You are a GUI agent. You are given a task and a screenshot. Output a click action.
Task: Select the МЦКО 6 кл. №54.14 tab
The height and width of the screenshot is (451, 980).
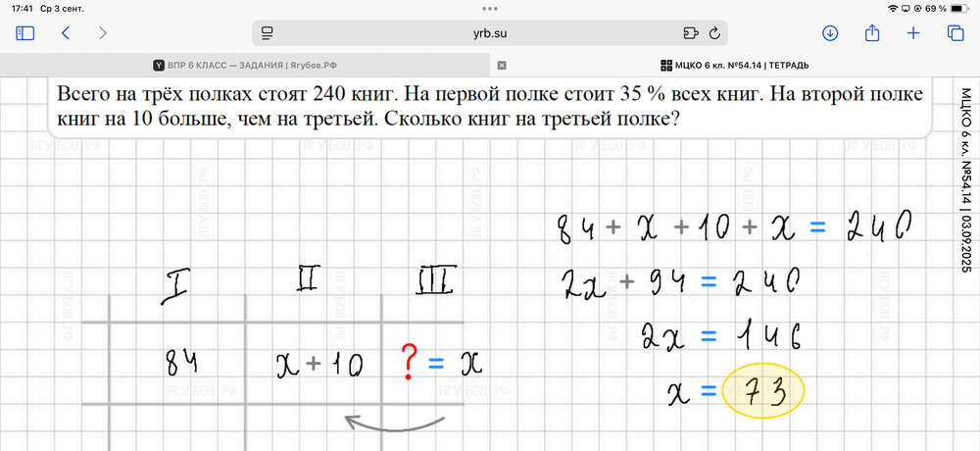coord(735,66)
